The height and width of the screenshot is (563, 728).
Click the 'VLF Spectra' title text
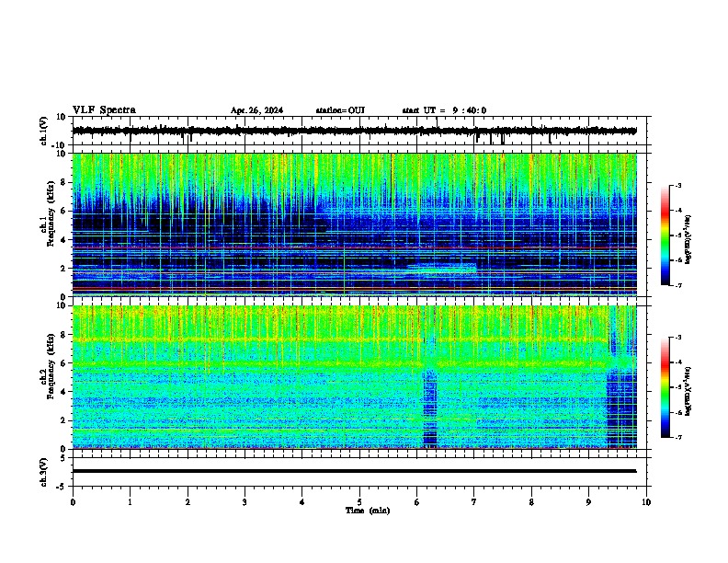104,110
